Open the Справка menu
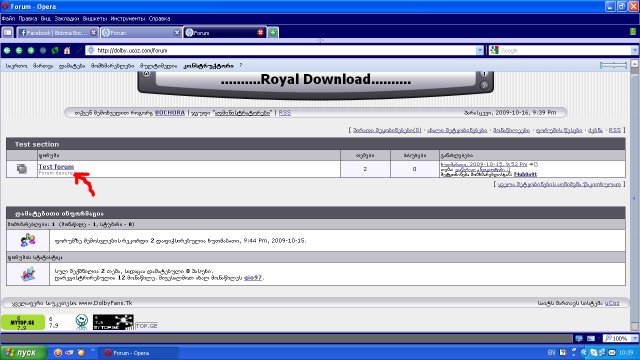640x360 pixels. click(x=160, y=19)
